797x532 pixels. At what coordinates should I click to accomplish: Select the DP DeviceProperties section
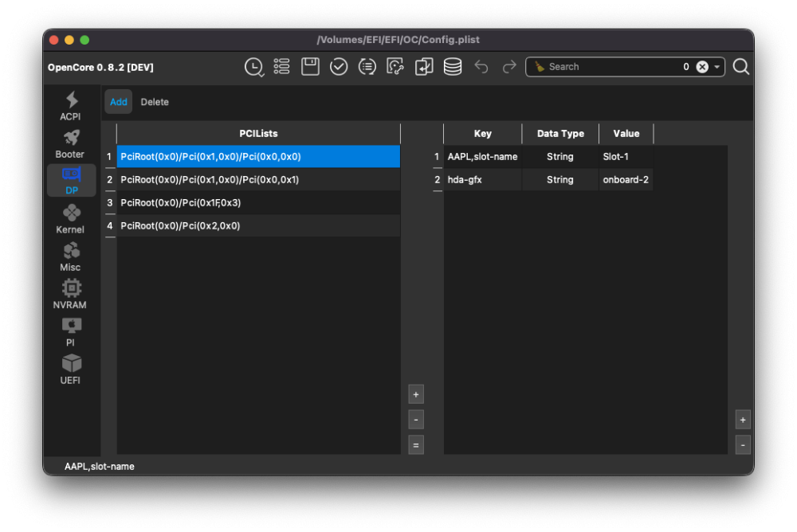[x=71, y=180]
